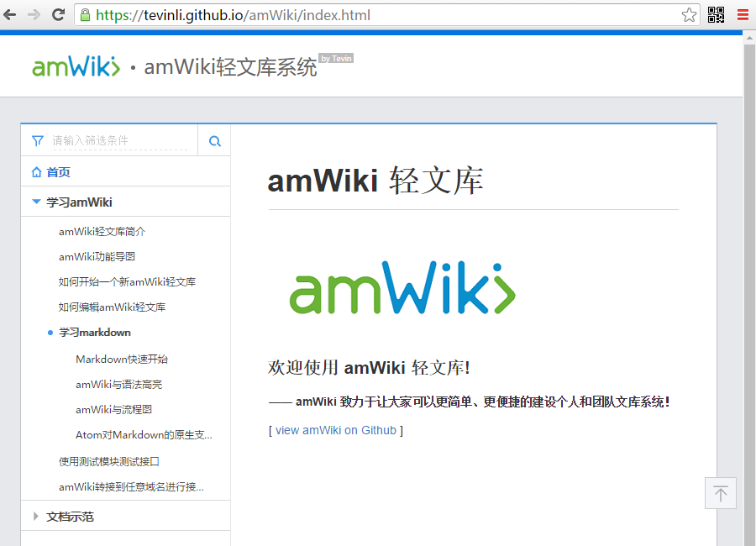Open the 首页 menu entry
The width and height of the screenshot is (756, 546).
[x=57, y=171]
